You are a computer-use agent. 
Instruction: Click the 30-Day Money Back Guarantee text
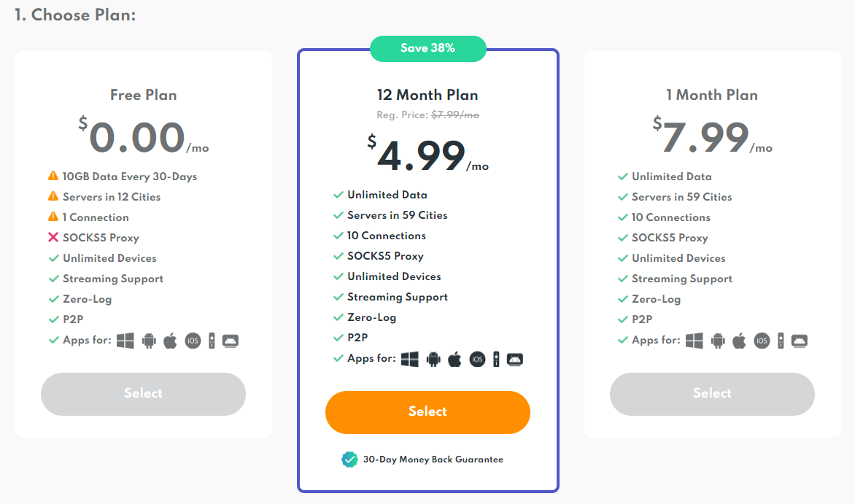(433, 460)
